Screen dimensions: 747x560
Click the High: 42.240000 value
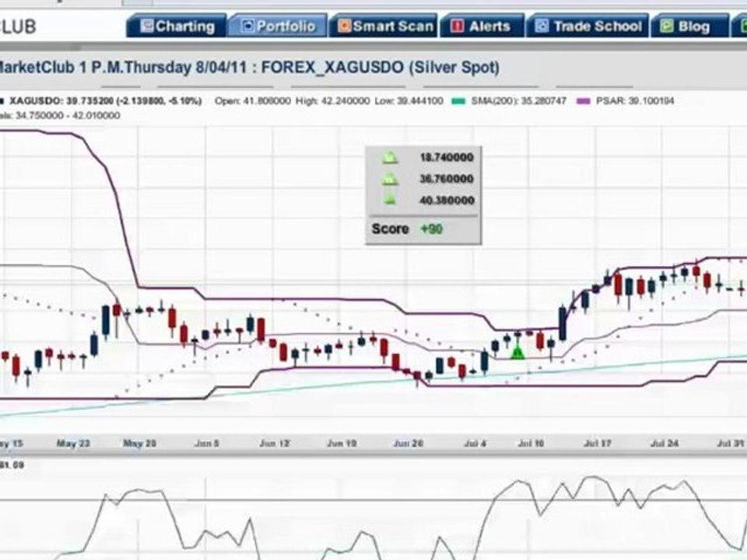pyautogui.click(x=332, y=101)
